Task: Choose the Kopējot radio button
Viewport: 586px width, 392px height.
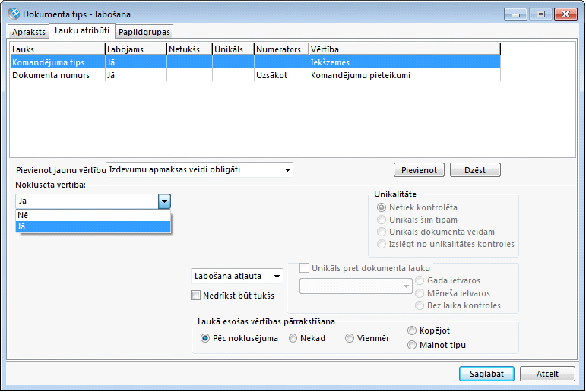Action: (412, 331)
